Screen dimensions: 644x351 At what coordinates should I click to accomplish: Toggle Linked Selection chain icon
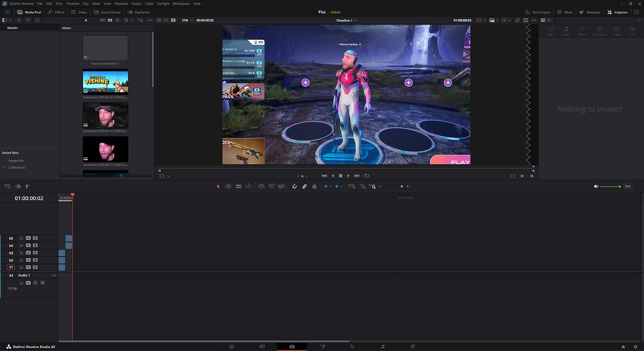coord(304,186)
